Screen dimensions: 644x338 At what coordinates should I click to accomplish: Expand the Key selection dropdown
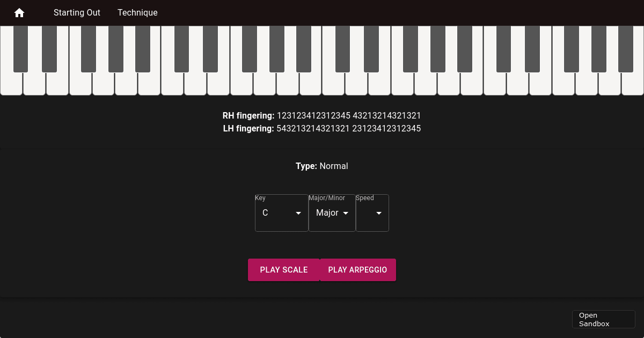pos(281,213)
